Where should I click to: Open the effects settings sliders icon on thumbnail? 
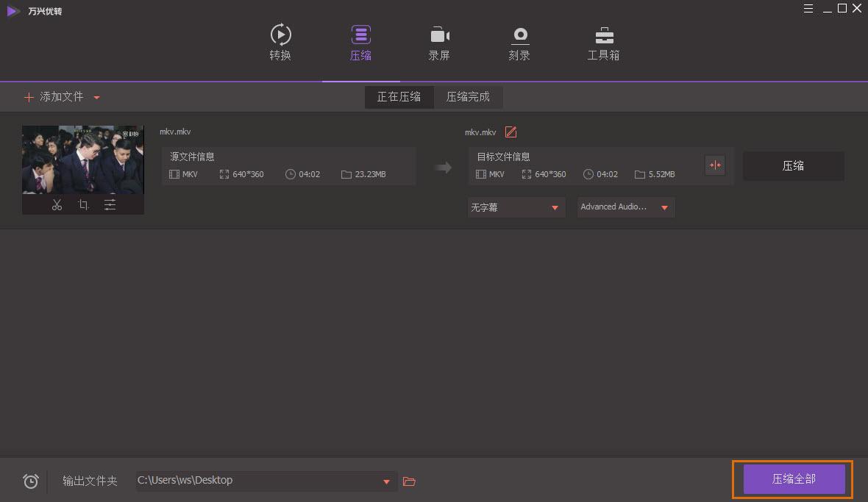[110, 205]
